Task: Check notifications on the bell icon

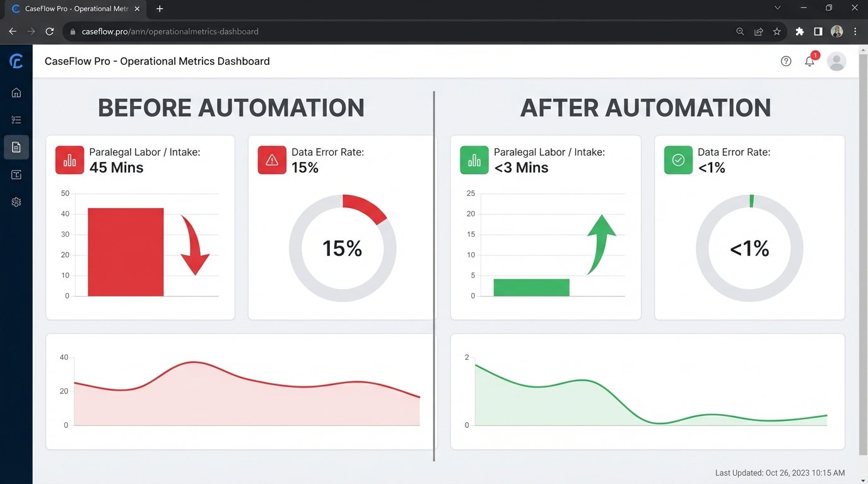Action: [x=809, y=61]
